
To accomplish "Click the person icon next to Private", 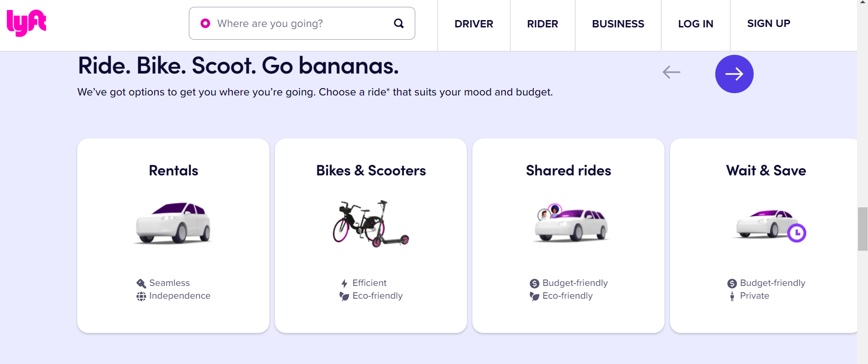I will click(732, 295).
